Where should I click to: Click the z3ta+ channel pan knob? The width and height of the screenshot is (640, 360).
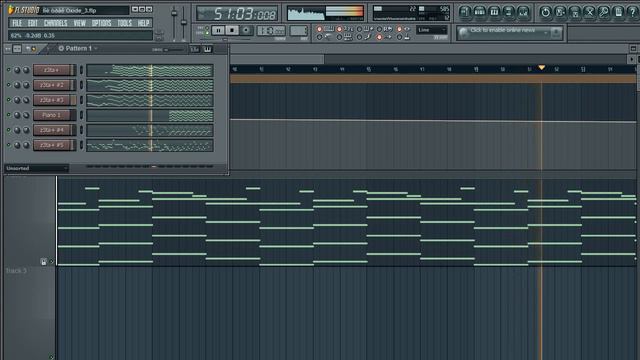click(17, 70)
